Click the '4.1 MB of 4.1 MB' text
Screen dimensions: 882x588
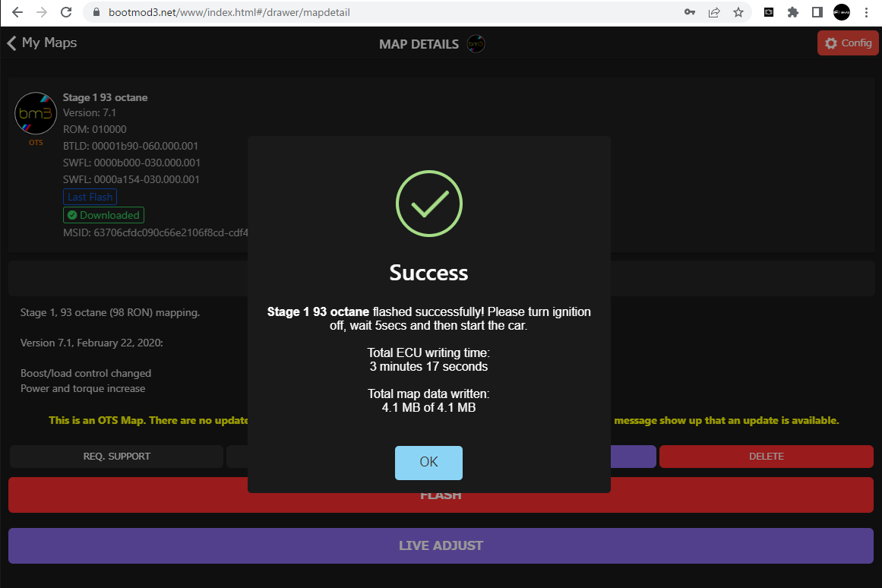[428, 407]
